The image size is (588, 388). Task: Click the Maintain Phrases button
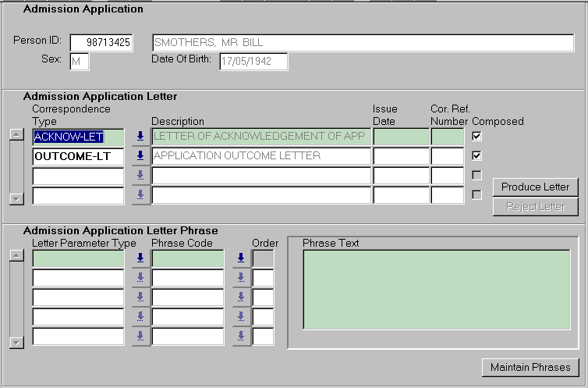530,367
